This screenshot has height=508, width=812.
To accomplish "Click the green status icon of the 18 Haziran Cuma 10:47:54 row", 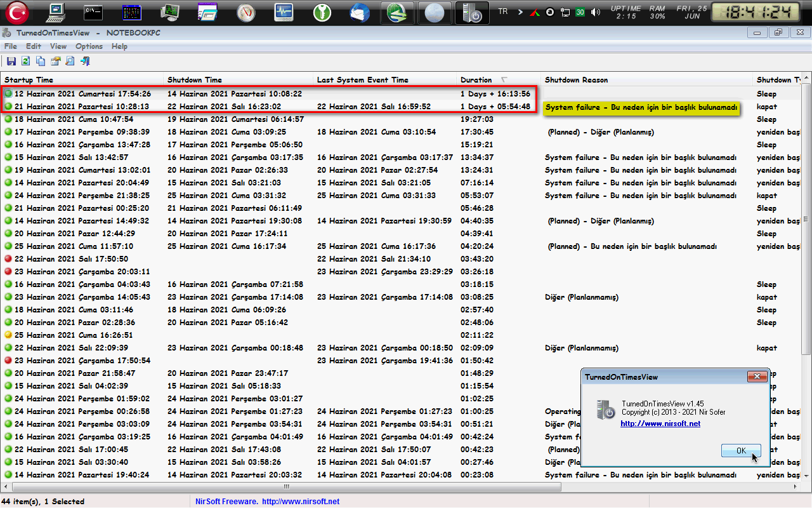I will tap(8, 119).
